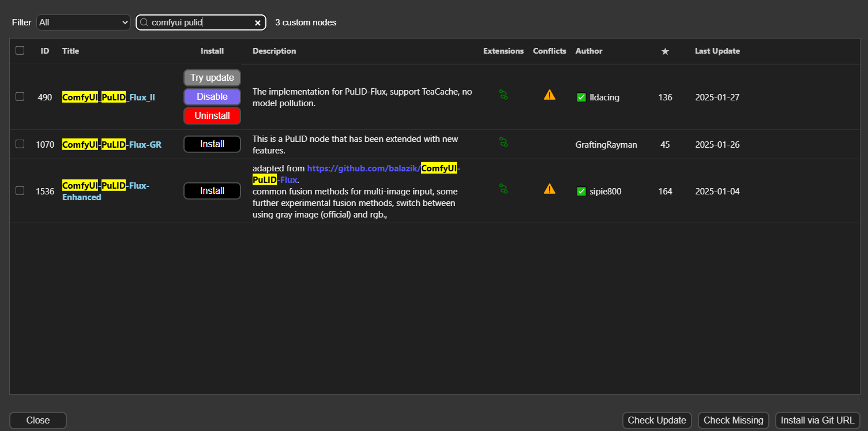Sort by Install column header
This screenshot has width=868, height=431.
(x=212, y=51)
